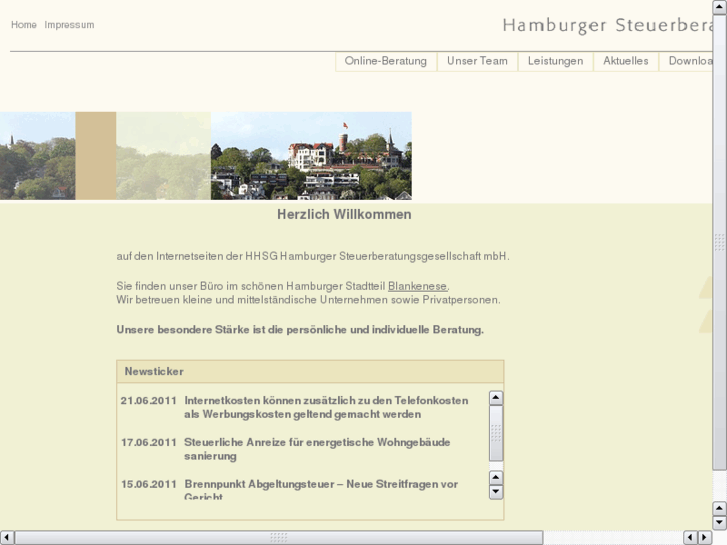This screenshot has width=727, height=545.
Task: Click the Hamburger Steuerberatung site title
Action: [x=607, y=26]
